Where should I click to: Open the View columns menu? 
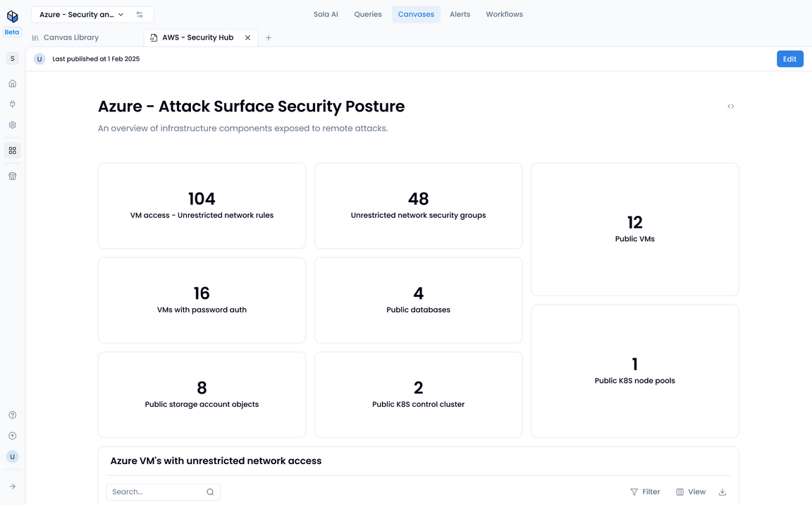point(691,492)
